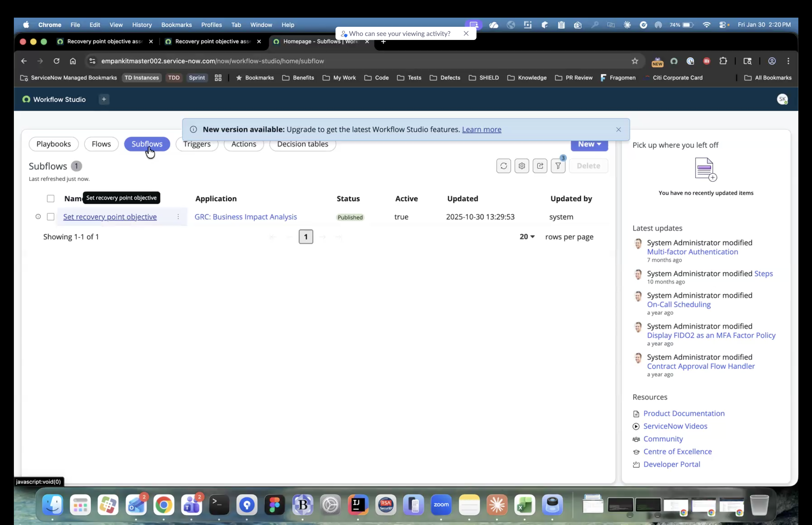Open the PR Review bookmarks folder
Image resolution: width=812 pixels, height=525 pixels.
574,78
